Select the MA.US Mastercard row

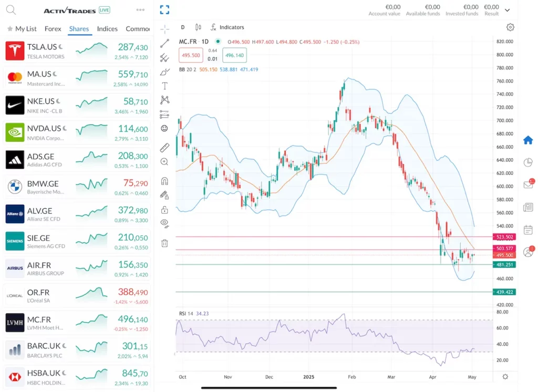pos(77,78)
